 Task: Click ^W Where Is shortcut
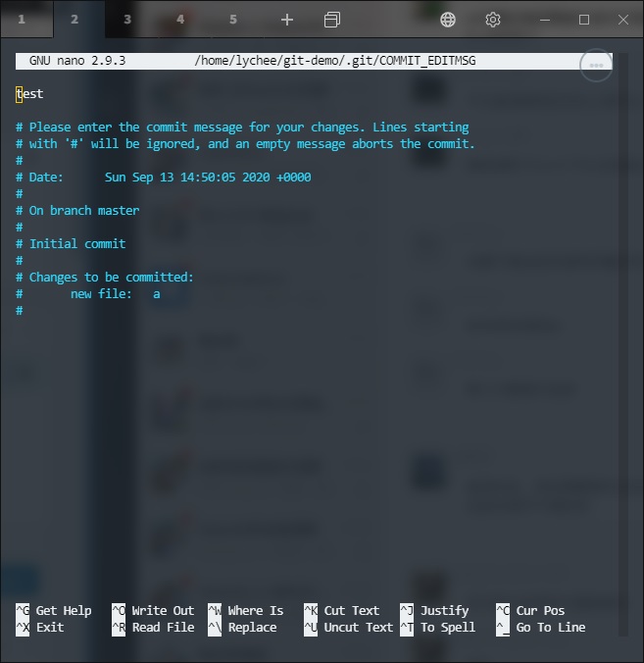point(245,611)
